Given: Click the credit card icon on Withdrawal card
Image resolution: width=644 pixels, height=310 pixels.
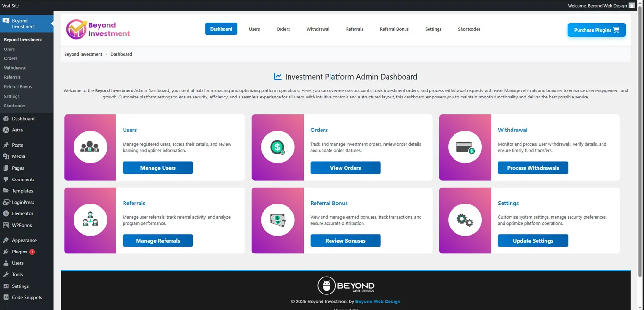Looking at the screenshot, I should 465,147.
